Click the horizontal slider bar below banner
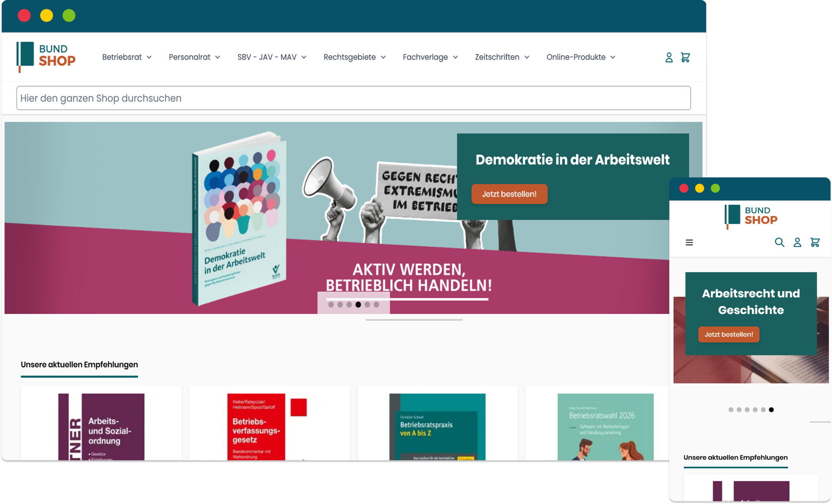Image resolution: width=832 pixels, height=504 pixels. pyautogui.click(x=414, y=320)
